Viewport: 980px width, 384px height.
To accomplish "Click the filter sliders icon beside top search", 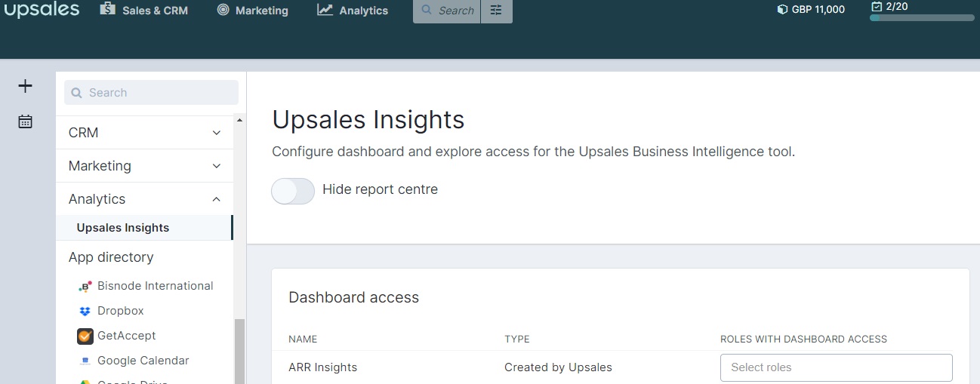I will tap(496, 11).
